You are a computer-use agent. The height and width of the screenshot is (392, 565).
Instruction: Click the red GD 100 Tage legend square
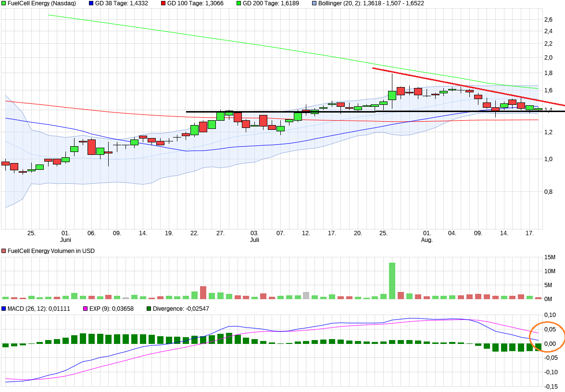163,4
